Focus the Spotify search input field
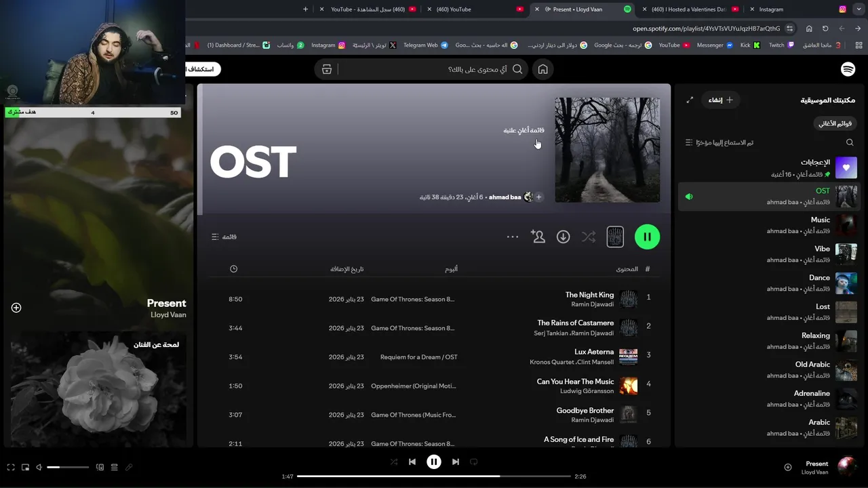The height and width of the screenshot is (488, 868). 421,69
